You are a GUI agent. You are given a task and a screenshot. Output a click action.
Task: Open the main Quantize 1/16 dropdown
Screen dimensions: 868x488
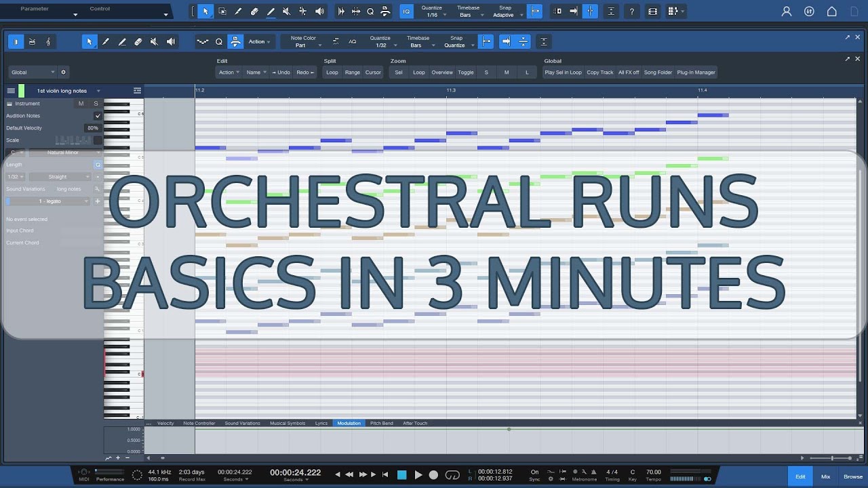pos(432,12)
